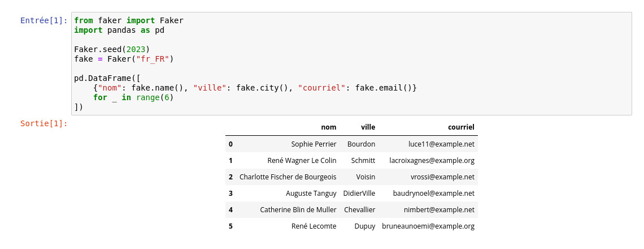Click the city cell Bourdon
Screen dimensions: 644x249
click(x=361, y=144)
